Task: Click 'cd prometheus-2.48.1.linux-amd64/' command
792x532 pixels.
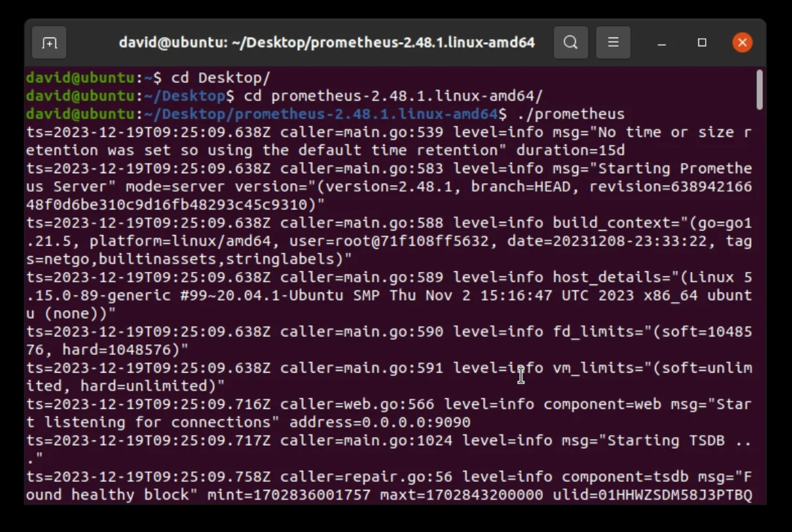Action: [393, 96]
